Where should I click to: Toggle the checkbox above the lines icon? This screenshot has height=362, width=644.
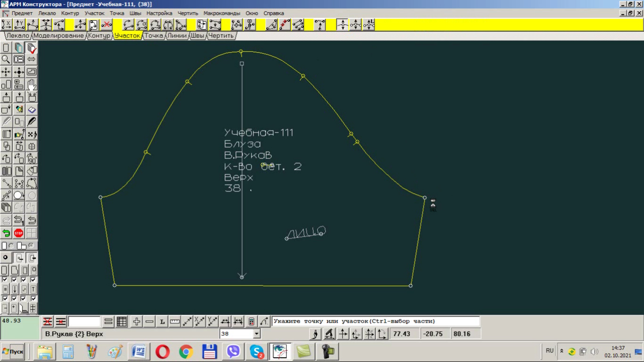(5, 280)
